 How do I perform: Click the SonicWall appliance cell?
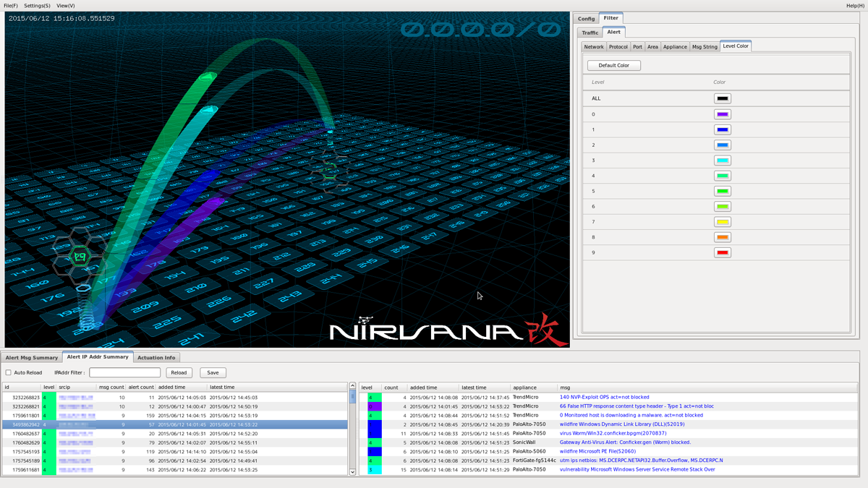(534, 442)
